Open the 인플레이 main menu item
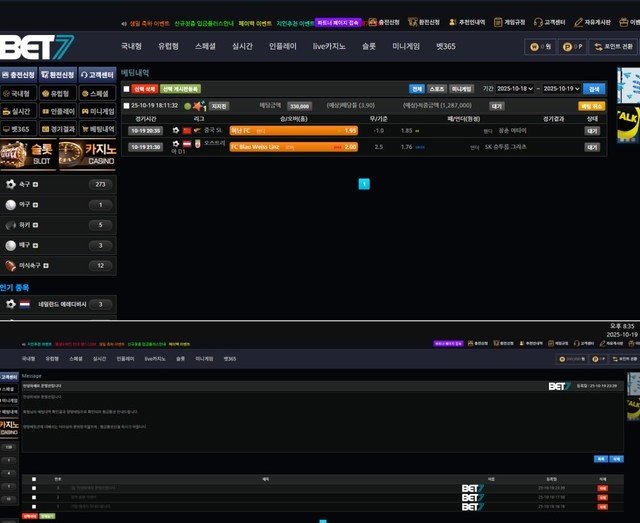Viewport: 640px width, 523px height. [283, 47]
